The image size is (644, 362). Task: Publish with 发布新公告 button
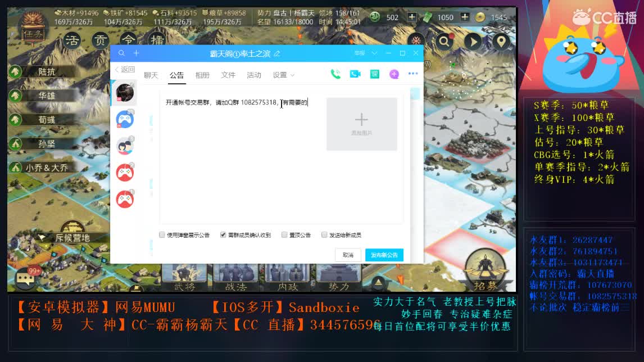[x=384, y=255]
